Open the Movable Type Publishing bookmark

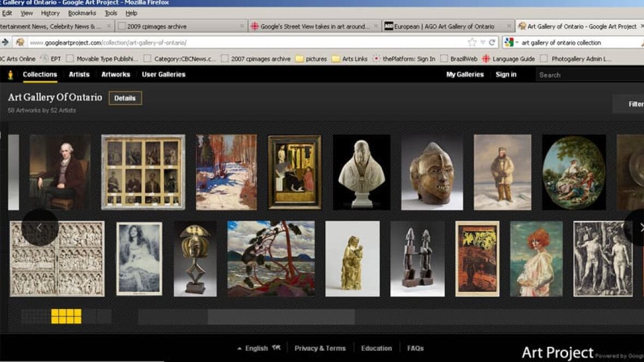tap(102, 59)
